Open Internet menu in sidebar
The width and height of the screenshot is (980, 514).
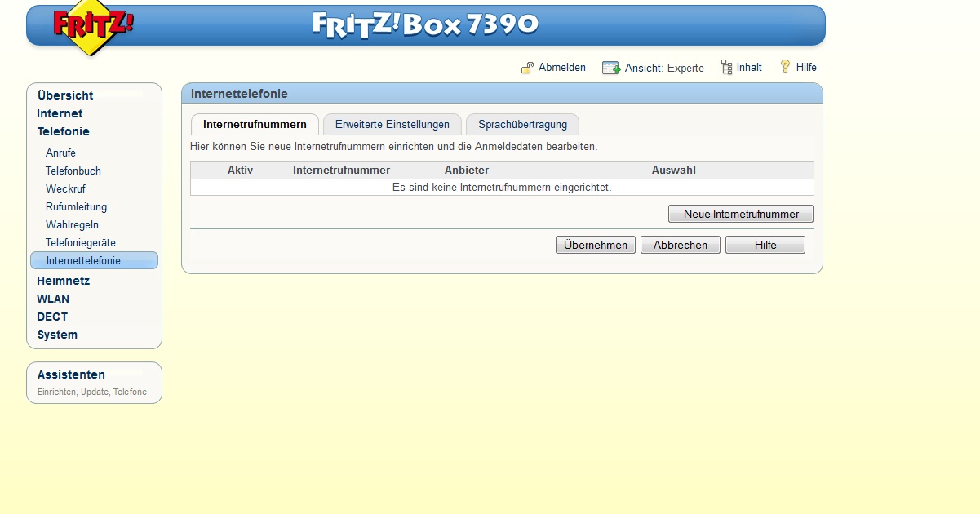coord(60,113)
